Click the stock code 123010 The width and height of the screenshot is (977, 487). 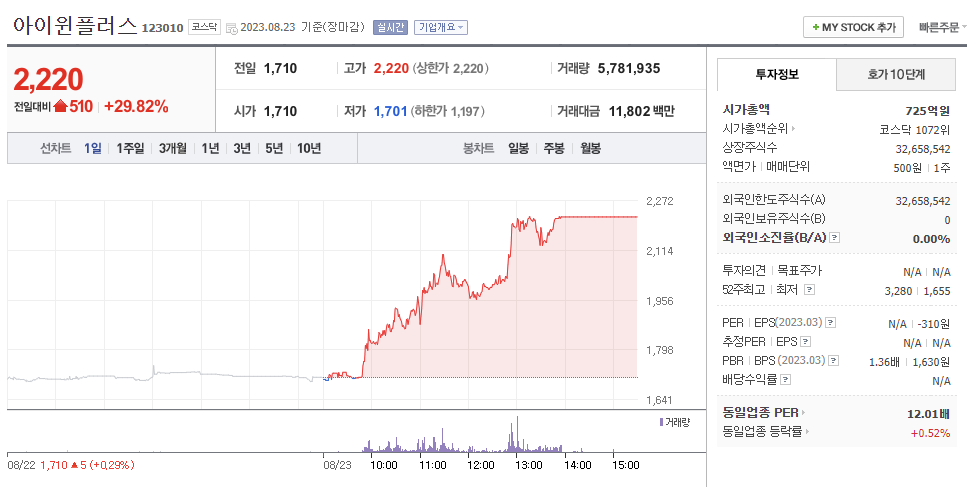pos(162,28)
